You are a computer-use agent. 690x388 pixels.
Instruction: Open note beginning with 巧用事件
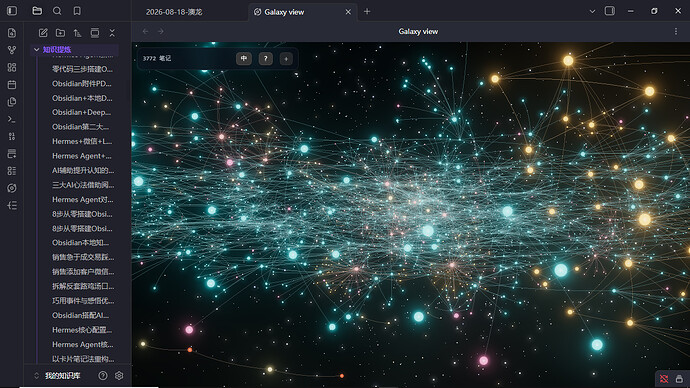coord(83,300)
